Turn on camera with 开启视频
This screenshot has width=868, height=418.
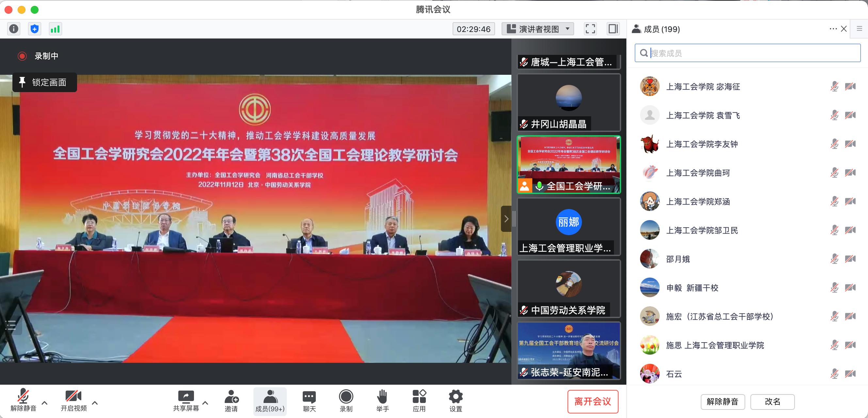tap(73, 400)
